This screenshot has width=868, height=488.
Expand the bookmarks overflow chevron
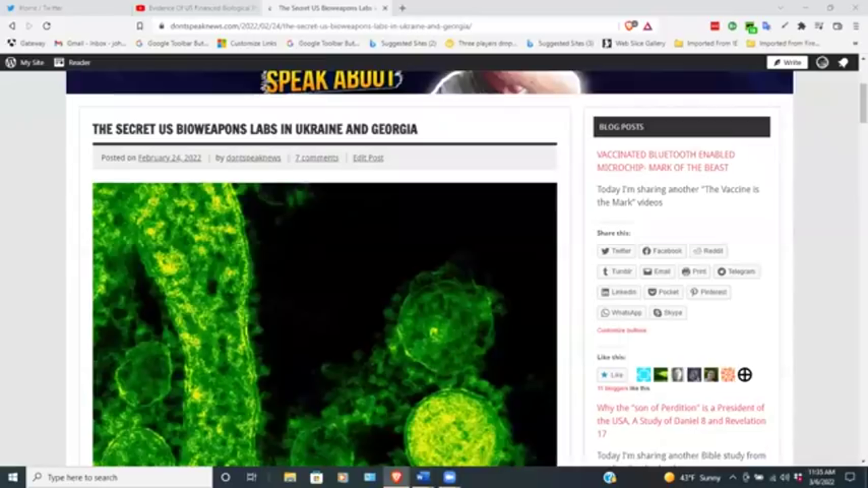pyautogui.click(x=855, y=43)
